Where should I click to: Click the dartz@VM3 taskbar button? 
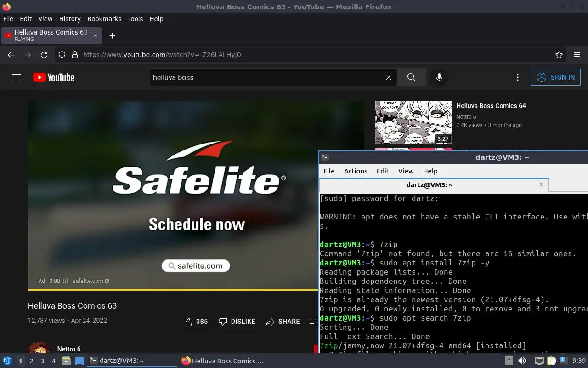click(x=132, y=361)
